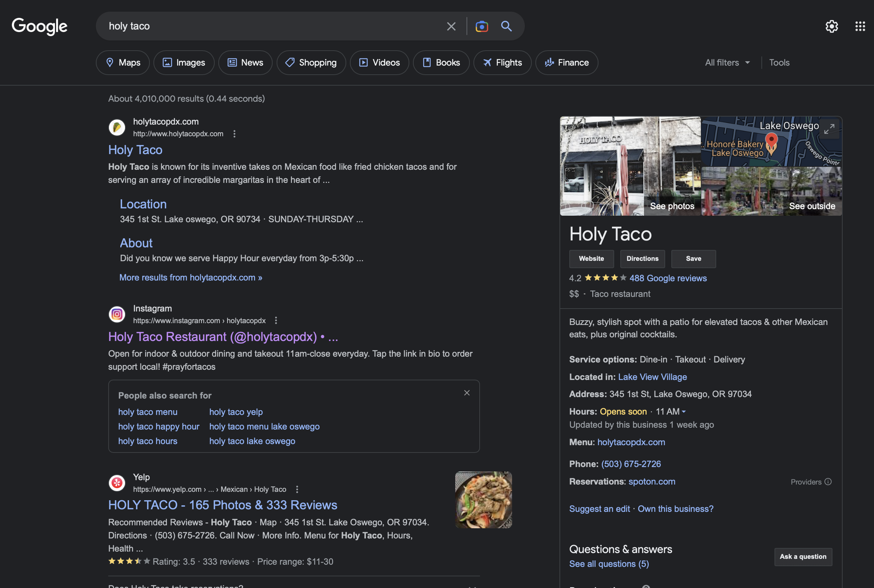The image size is (874, 588).
Task: Click the Holy Taco exterior photo thumbnail
Action: (x=630, y=165)
